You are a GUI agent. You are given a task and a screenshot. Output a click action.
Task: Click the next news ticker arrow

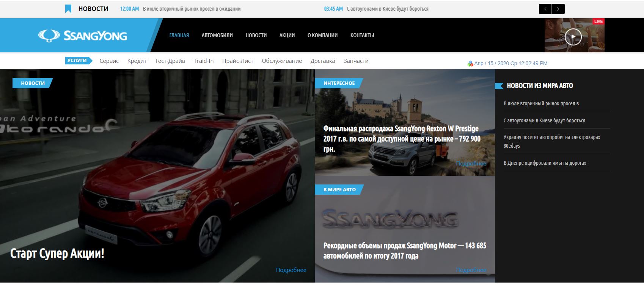click(x=558, y=9)
